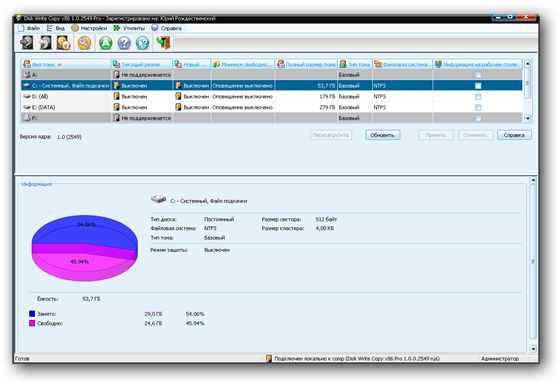Click the first dark connect toolbar icon
The width and height of the screenshot is (560, 384).
coord(26,43)
